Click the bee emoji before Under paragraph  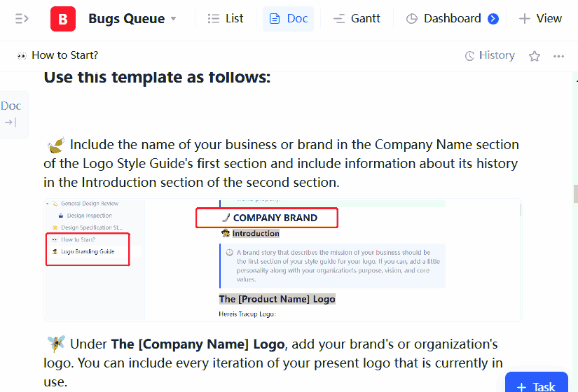coord(56,344)
